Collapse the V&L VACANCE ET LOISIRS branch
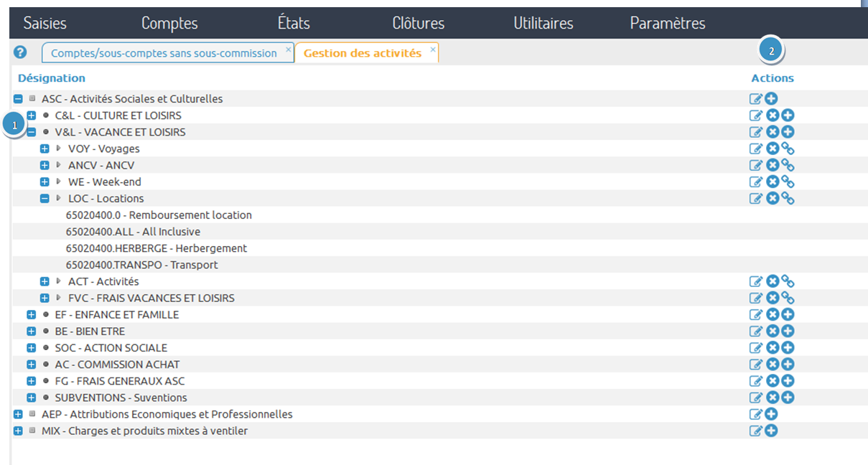The image size is (868, 465). (x=31, y=131)
